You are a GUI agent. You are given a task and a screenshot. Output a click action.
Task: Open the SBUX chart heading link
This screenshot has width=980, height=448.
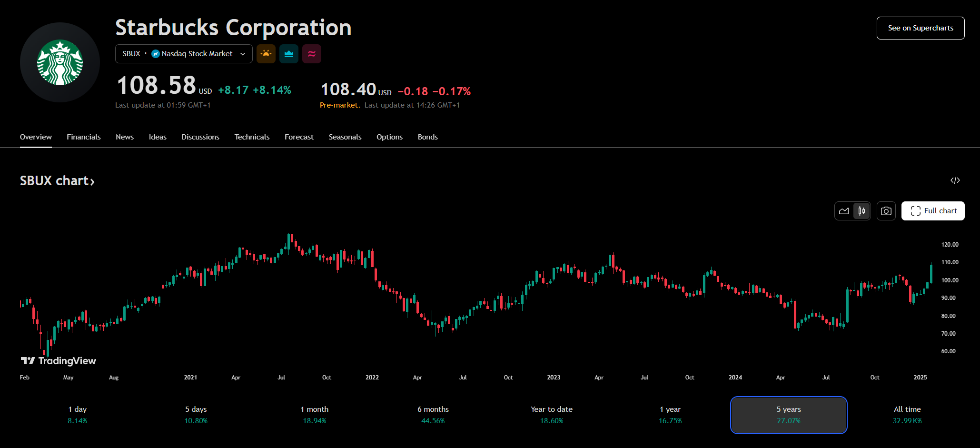coord(57,181)
